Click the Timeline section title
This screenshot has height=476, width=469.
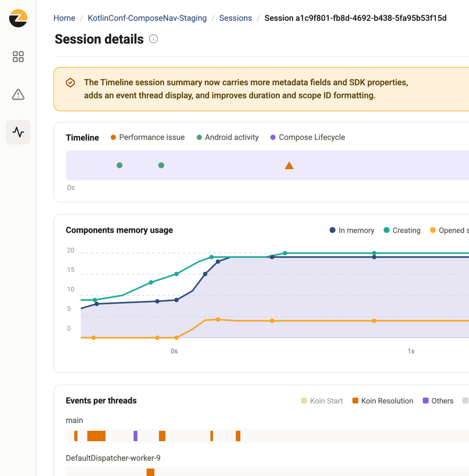point(82,138)
